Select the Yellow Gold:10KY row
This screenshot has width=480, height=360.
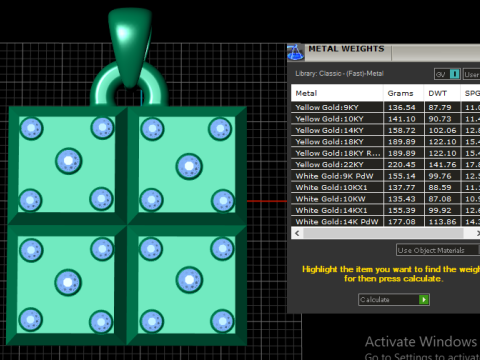(385, 119)
